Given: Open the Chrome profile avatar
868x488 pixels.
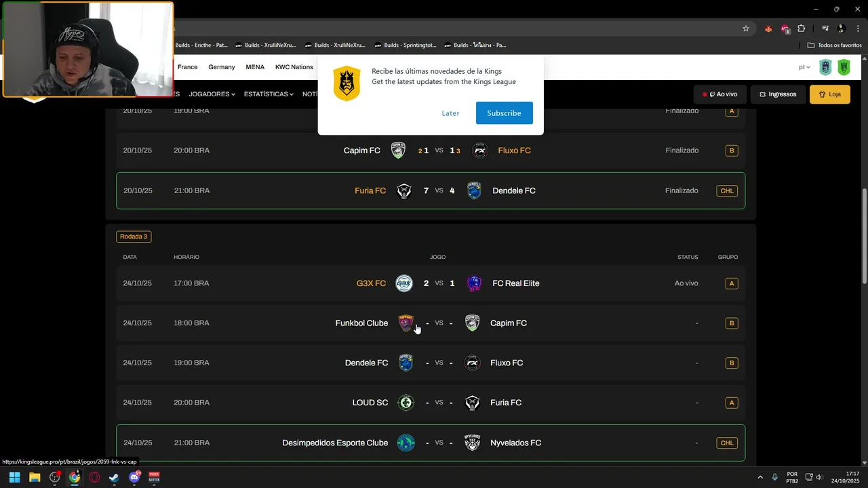Looking at the screenshot, I should click(842, 28).
